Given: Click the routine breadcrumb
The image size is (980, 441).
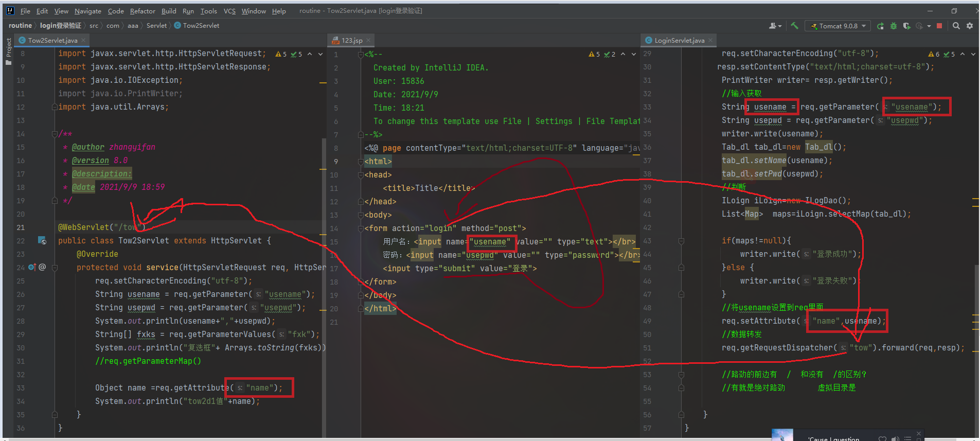Looking at the screenshot, I should 20,25.
